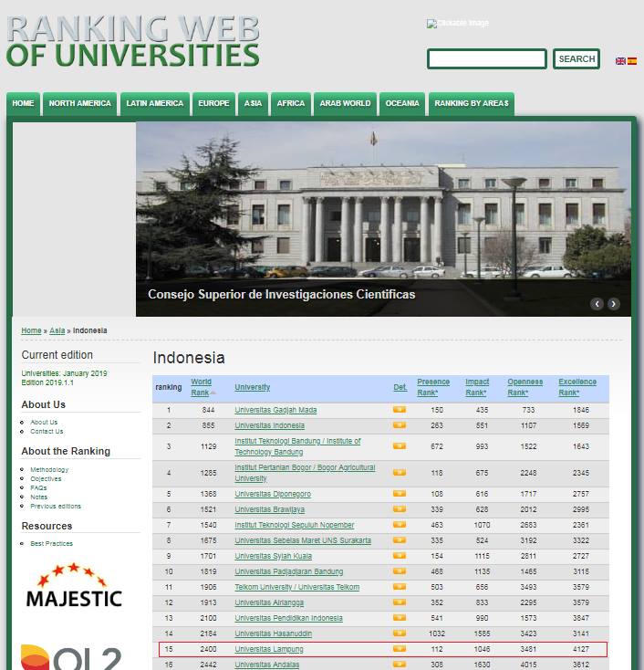Open the HOME tab
The height and width of the screenshot is (670, 644).
[x=23, y=103]
